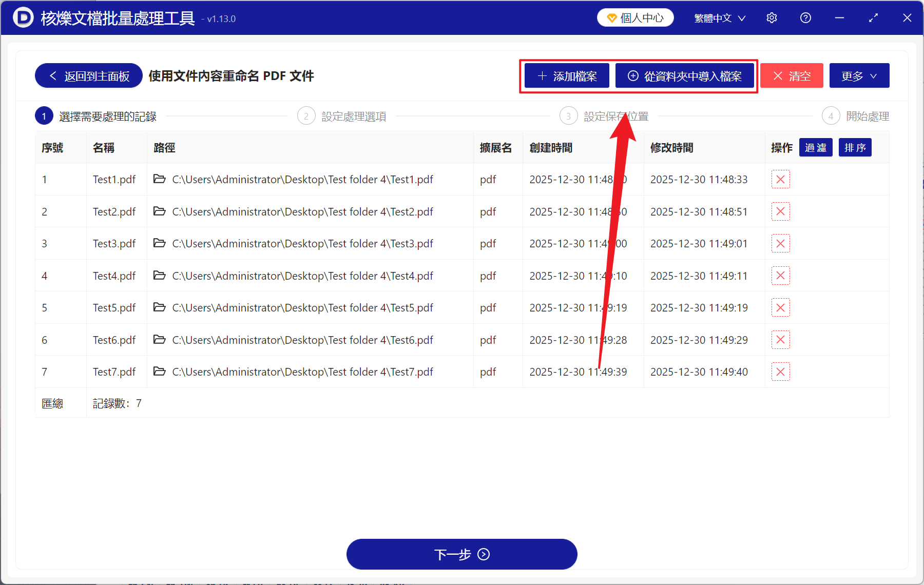Click the app logo in title bar
Image resolution: width=924 pixels, height=585 pixels.
(x=22, y=17)
